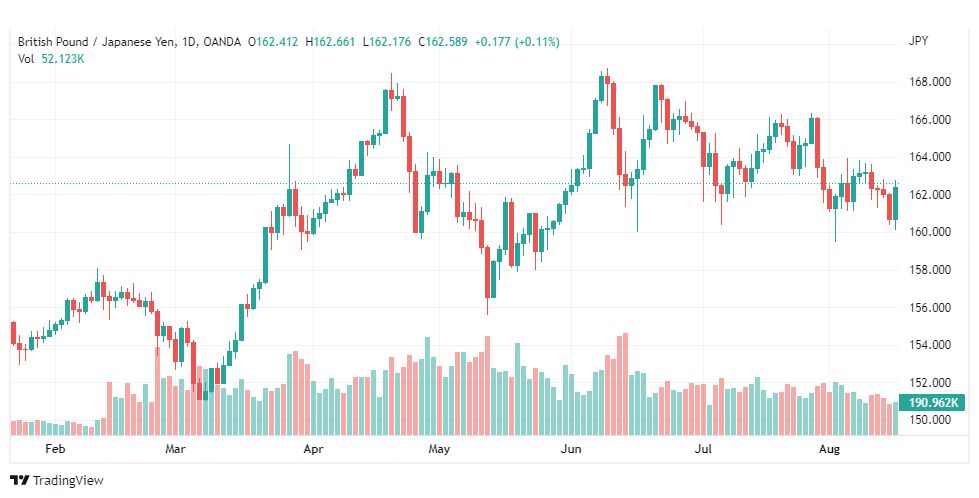Open the TradingView link text
Image resolution: width=979 pixels, height=498 pixels.
tap(67, 480)
